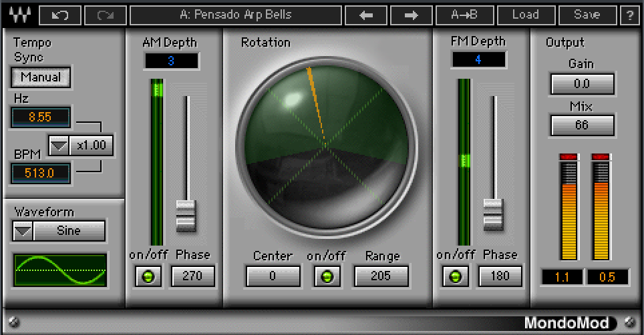Click the right peak value 0.5
Screen dimensions: 644x335
point(607,277)
